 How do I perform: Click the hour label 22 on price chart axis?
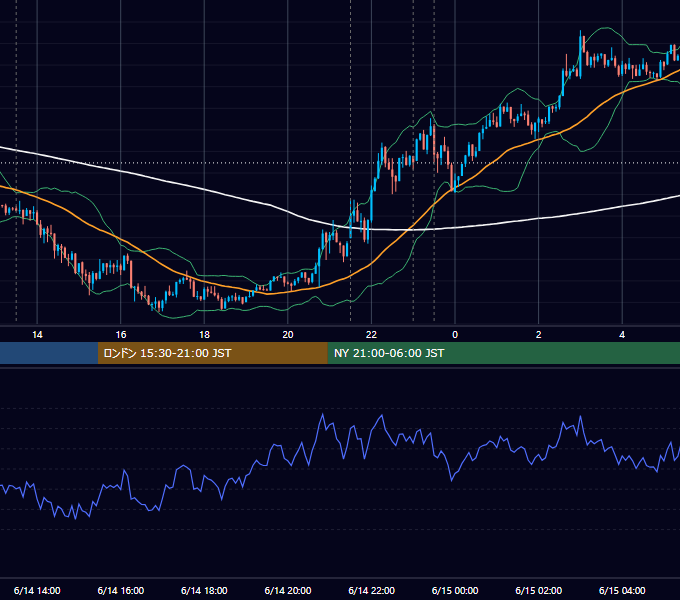[372, 335]
